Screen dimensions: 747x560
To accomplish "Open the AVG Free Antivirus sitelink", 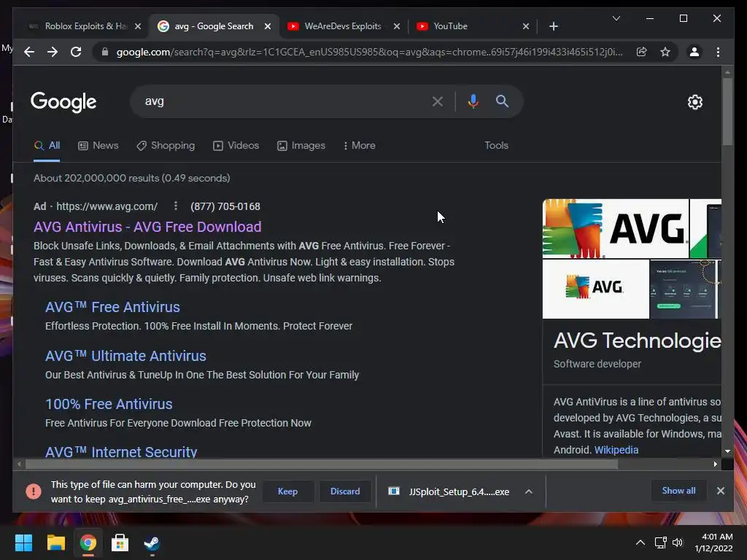I will (x=112, y=307).
